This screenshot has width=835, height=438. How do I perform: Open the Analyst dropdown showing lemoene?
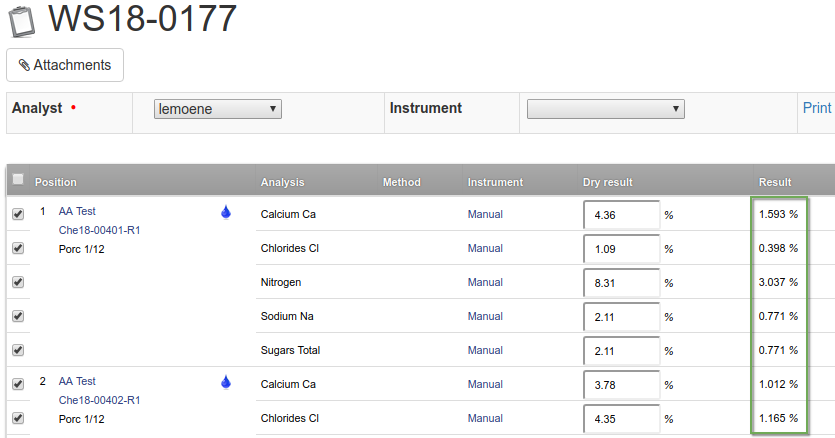pyautogui.click(x=218, y=109)
